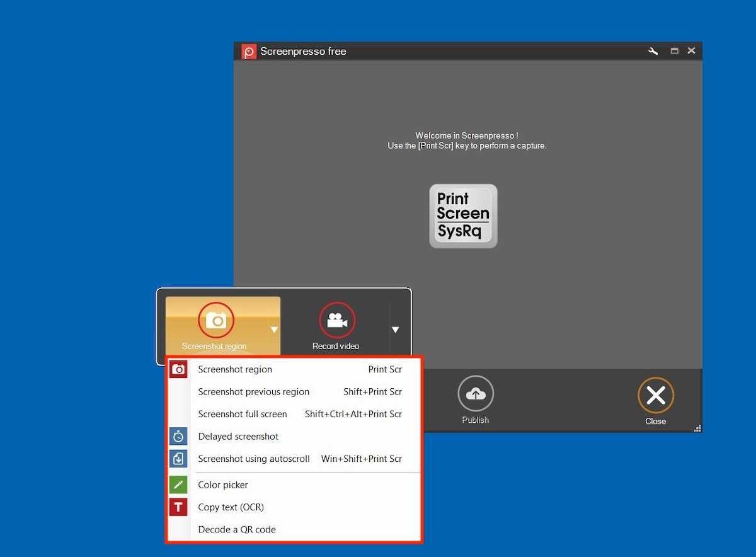
Task: Click the autoscroll page icon in menu
Action: pyautogui.click(x=179, y=459)
